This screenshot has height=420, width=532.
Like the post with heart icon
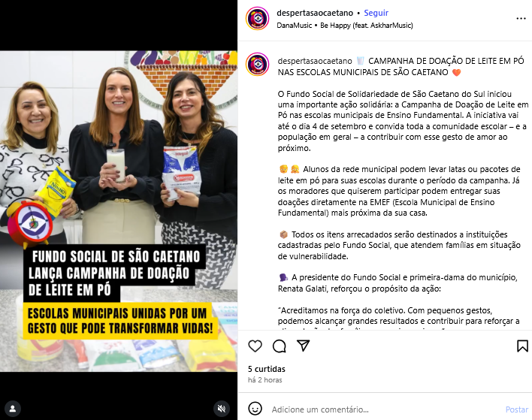(255, 346)
